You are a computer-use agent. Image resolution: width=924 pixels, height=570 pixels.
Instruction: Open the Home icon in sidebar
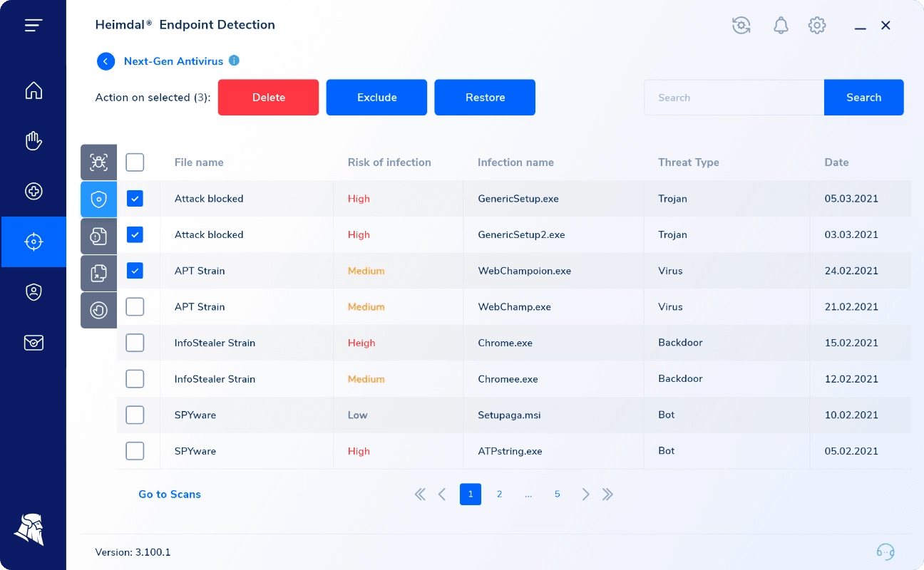click(x=34, y=90)
